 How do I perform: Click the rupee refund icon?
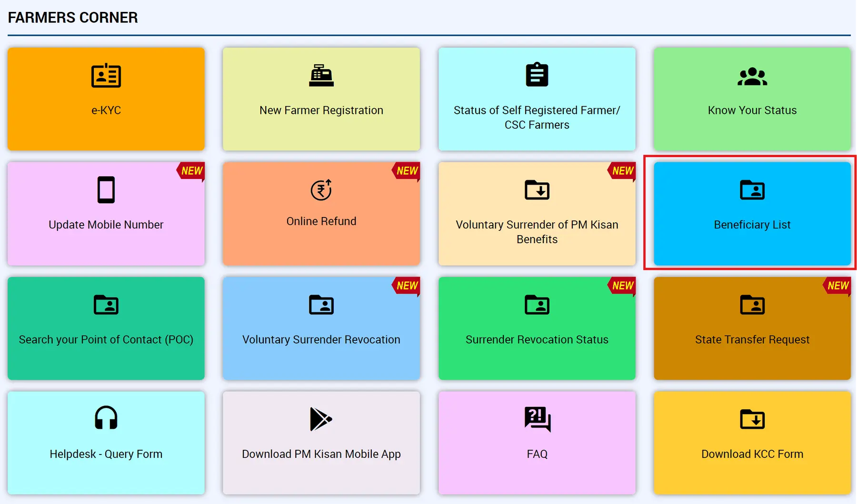point(321,190)
